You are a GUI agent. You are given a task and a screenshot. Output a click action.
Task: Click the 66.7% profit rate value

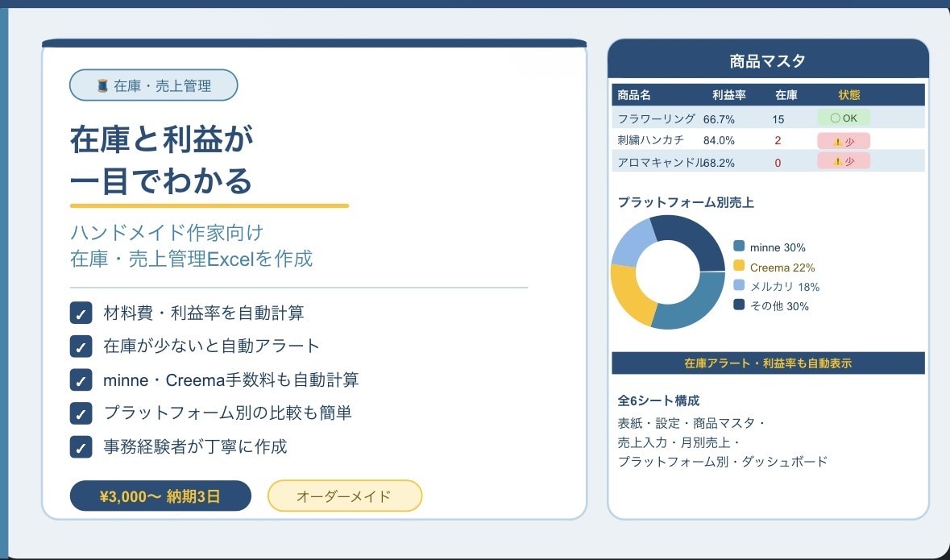coord(720,119)
